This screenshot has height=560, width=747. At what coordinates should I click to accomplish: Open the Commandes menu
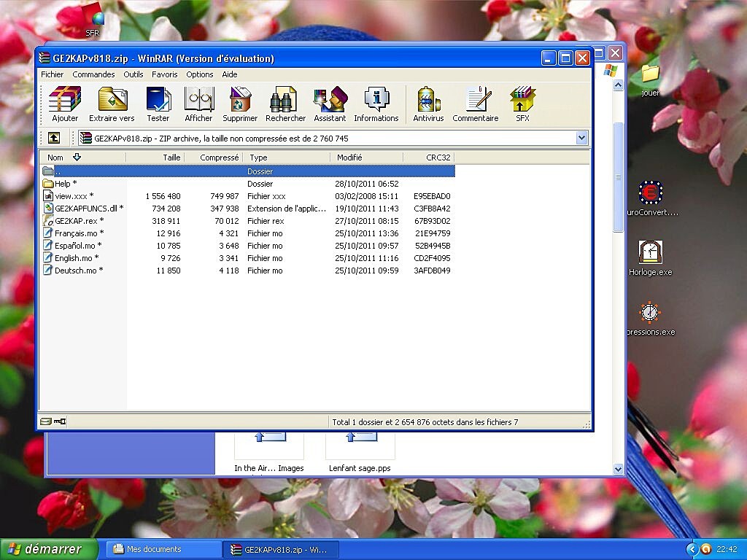(x=93, y=74)
